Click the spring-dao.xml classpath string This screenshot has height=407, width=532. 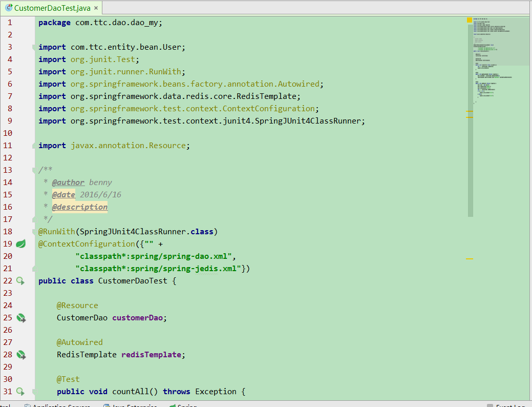click(154, 256)
